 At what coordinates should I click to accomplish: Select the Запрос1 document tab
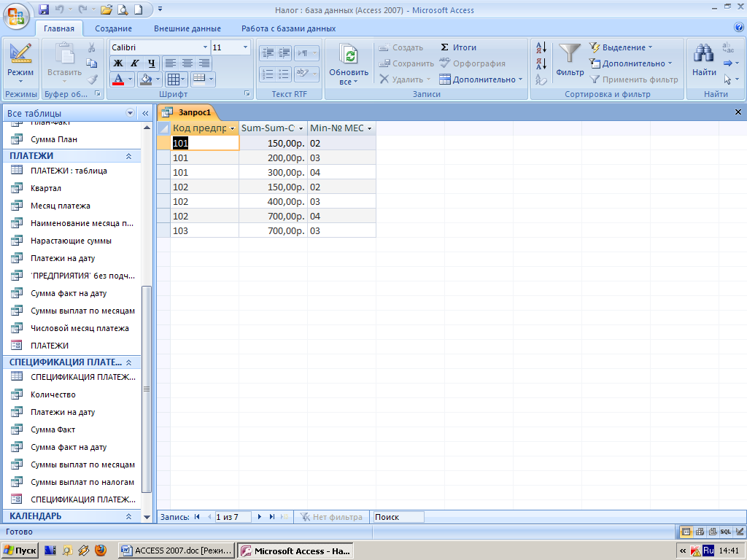point(187,112)
